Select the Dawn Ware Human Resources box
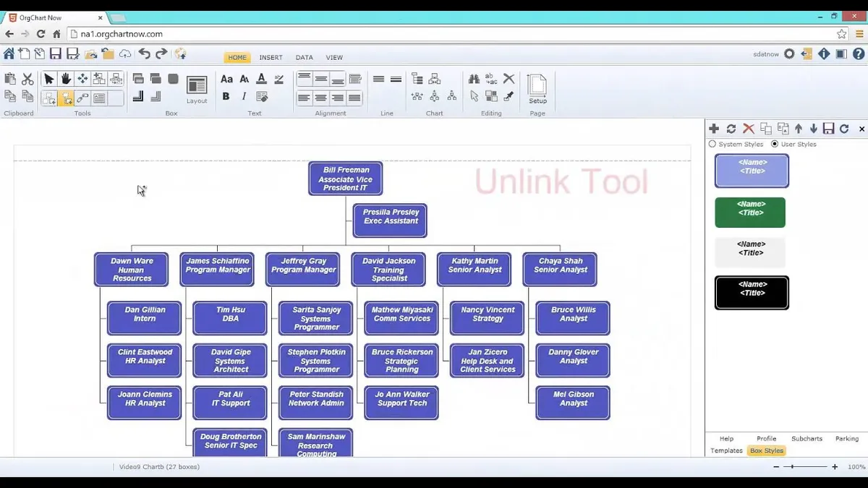Image resolution: width=868 pixels, height=488 pixels. [131, 269]
